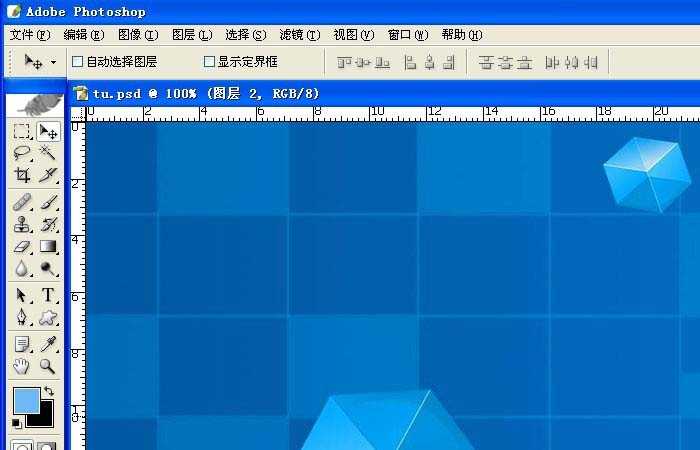
Task: Select the Move tool in the toolbox
Action: (x=48, y=132)
